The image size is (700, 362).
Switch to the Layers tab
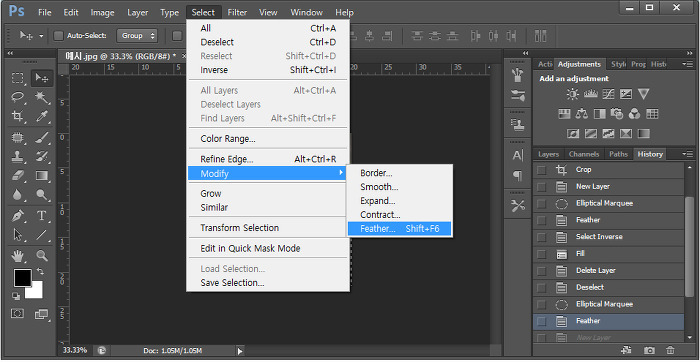(548, 154)
